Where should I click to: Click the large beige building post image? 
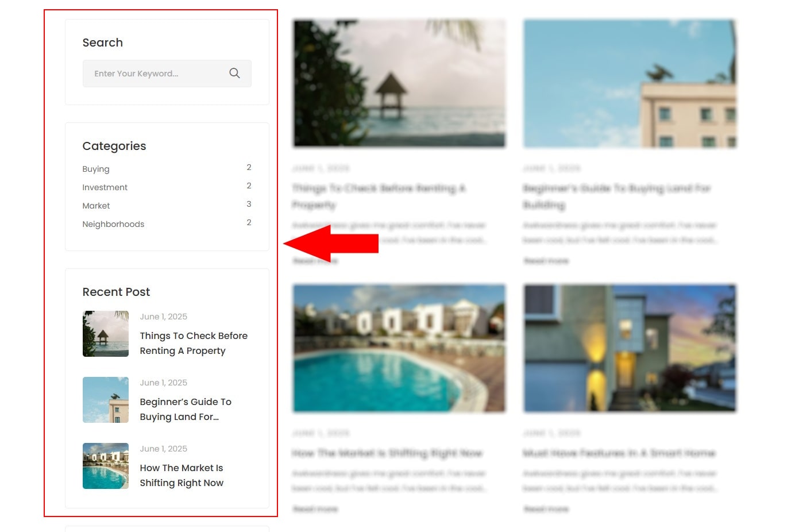point(630,83)
